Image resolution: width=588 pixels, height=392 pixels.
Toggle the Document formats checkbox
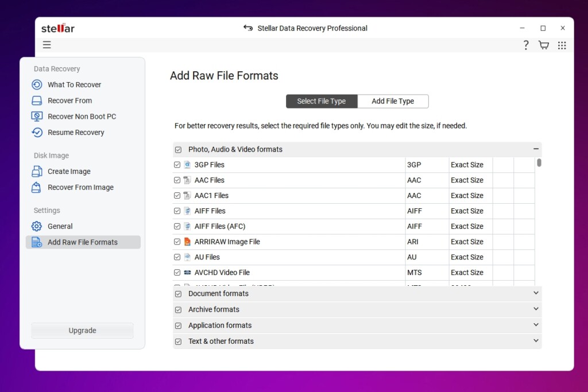[178, 294]
